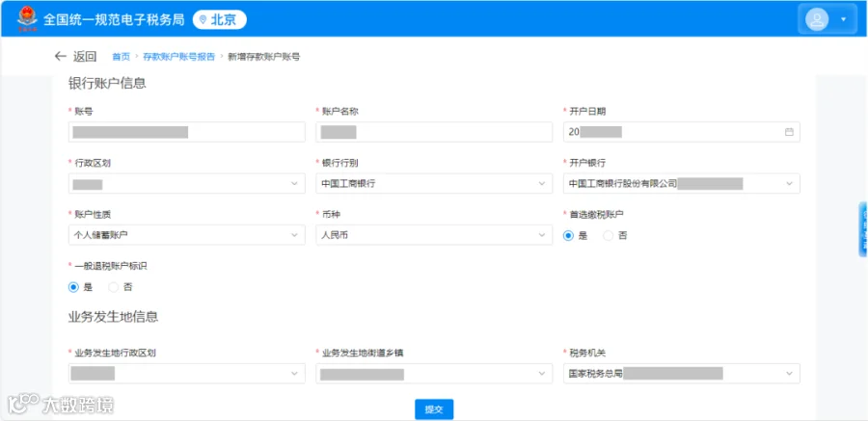Image resolution: width=868 pixels, height=421 pixels.
Task: Select 是 for 一般退税账户标识
Action: 73,287
